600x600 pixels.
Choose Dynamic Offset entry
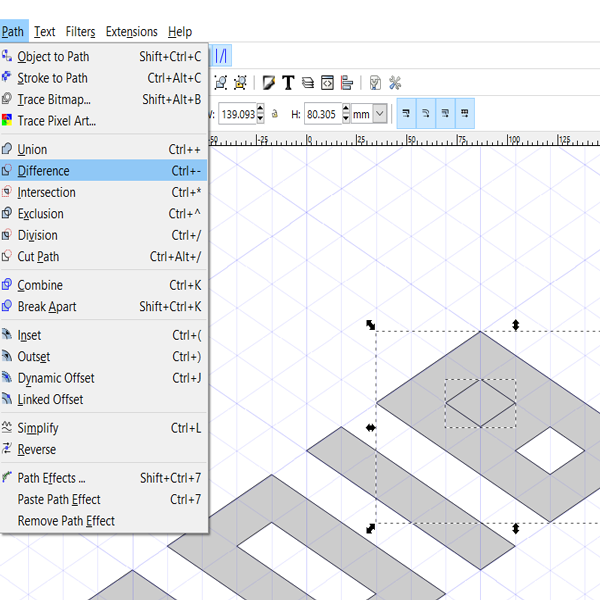pos(103,378)
